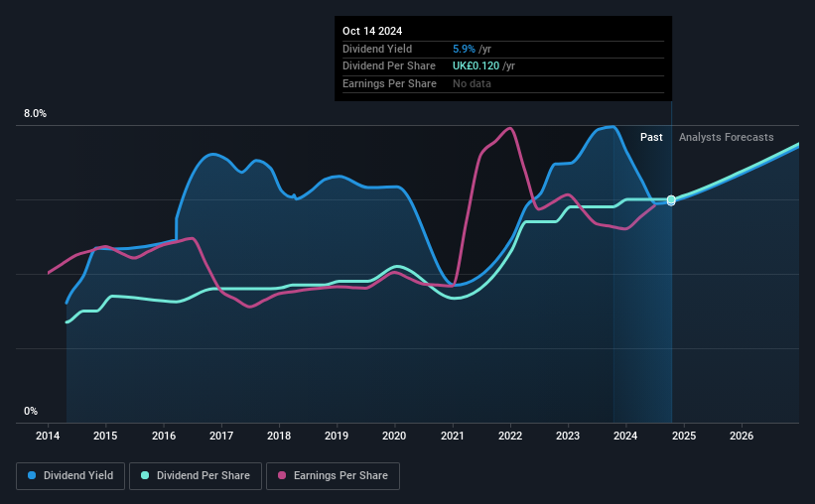Click the 2025 x-axis label
Image resolution: width=815 pixels, height=504 pixels.
click(x=684, y=436)
